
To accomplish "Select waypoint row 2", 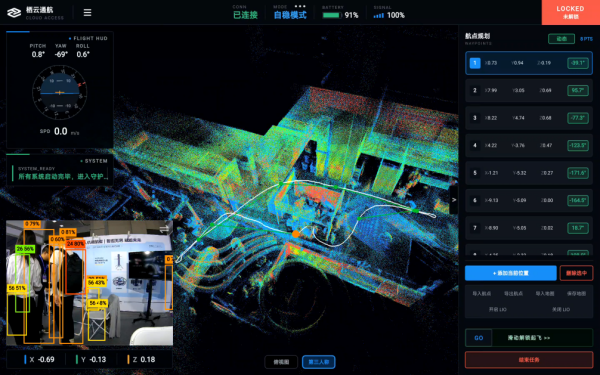I will tap(529, 90).
